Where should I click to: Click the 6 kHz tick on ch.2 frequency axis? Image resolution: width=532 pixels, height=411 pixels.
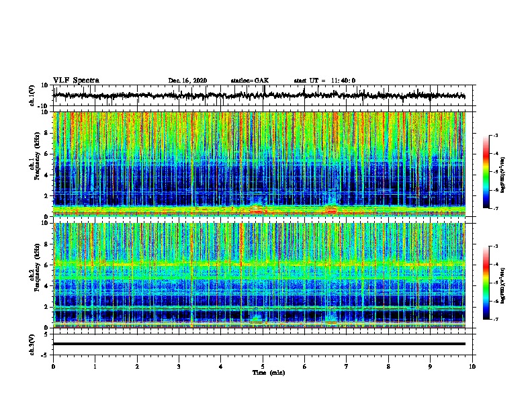[47, 265]
